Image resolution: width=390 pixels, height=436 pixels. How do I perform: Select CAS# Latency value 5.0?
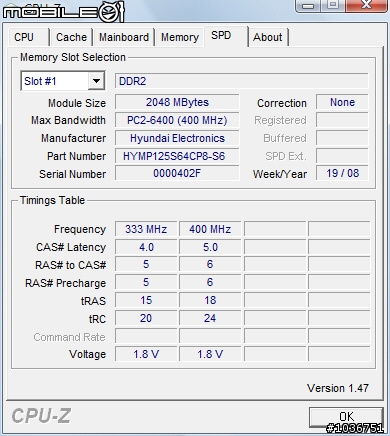[210, 247]
